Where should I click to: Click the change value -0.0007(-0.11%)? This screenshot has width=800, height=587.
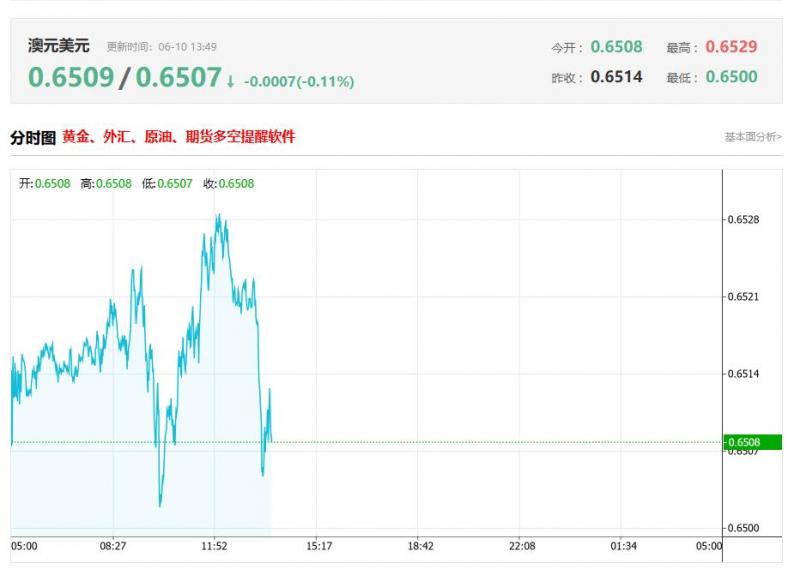tap(299, 82)
